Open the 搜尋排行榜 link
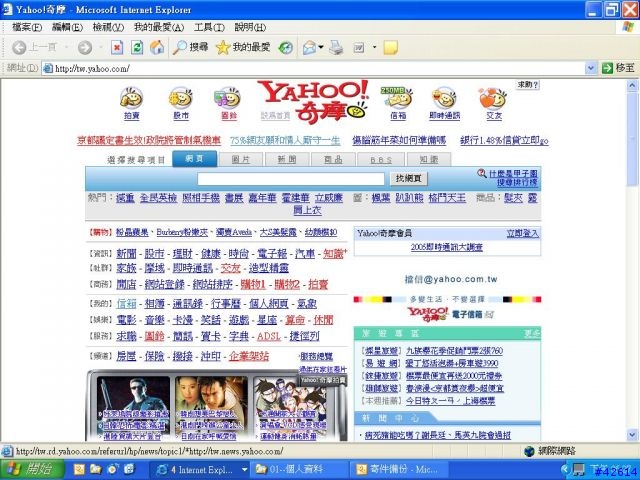This screenshot has width=640, height=480. pyautogui.click(x=517, y=182)
